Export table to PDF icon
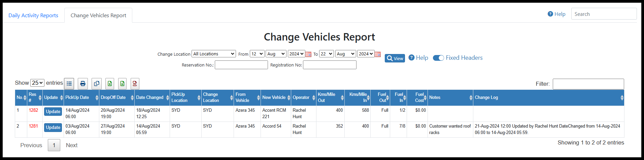 click(x=135, y=83)
